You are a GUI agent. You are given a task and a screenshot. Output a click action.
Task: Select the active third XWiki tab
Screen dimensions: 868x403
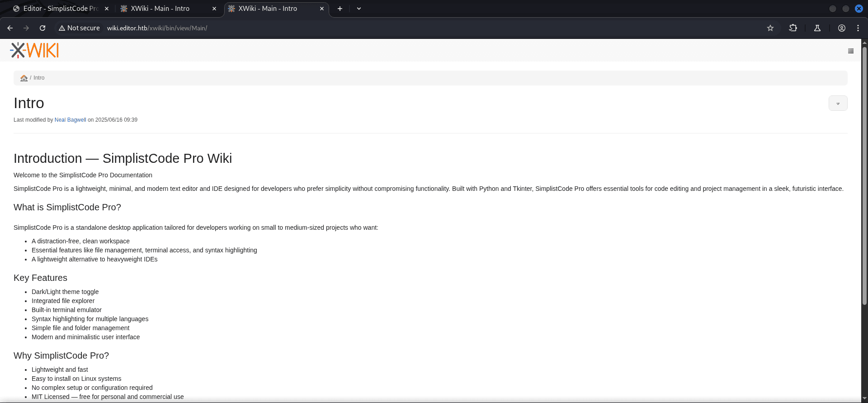[276, 9]
